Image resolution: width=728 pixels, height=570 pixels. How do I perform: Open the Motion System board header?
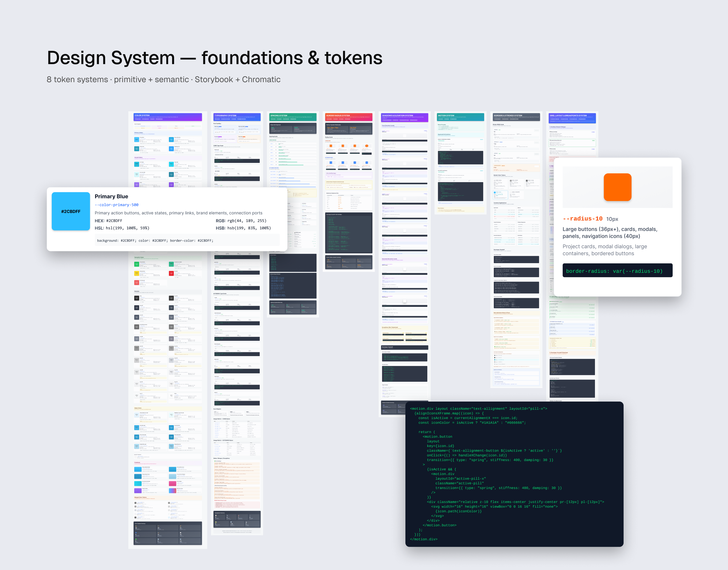(461, 117)
